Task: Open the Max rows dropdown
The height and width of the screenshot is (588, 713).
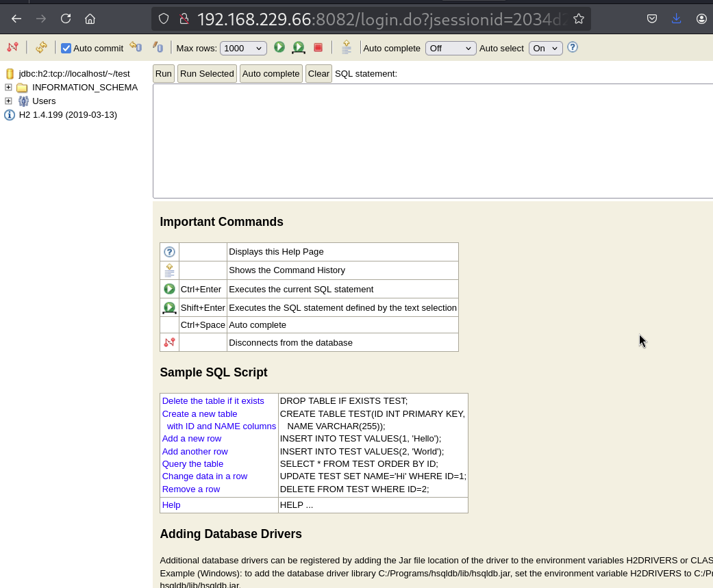Action: [243, 48]
